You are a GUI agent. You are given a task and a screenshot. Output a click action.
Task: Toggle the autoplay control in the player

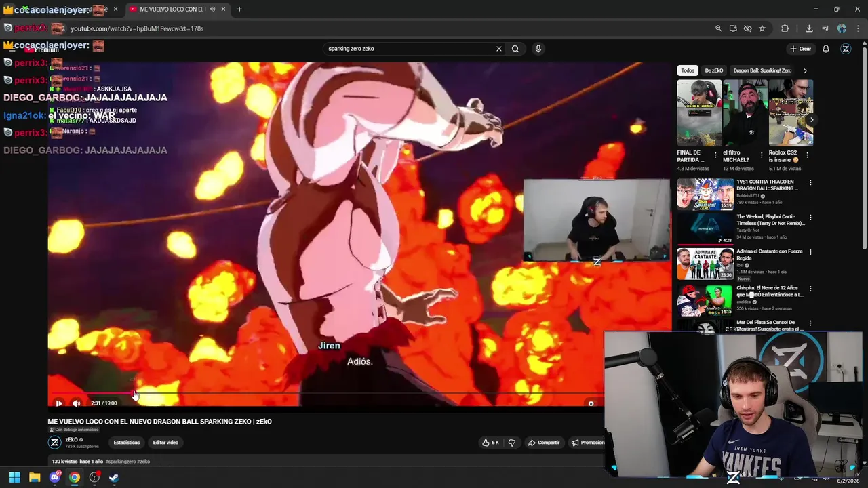591,403
